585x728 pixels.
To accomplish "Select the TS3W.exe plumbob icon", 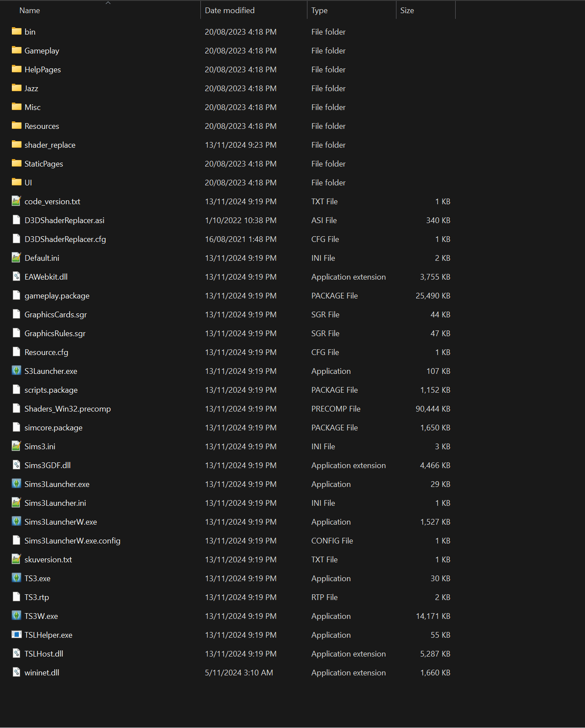I will [x=17, y=616].
